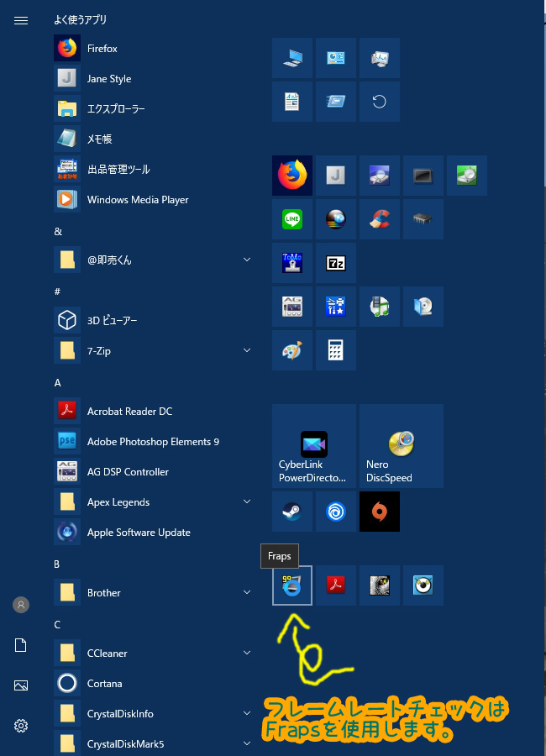Open the Nero DiscSpeed tile

click(x=402, y=446)
